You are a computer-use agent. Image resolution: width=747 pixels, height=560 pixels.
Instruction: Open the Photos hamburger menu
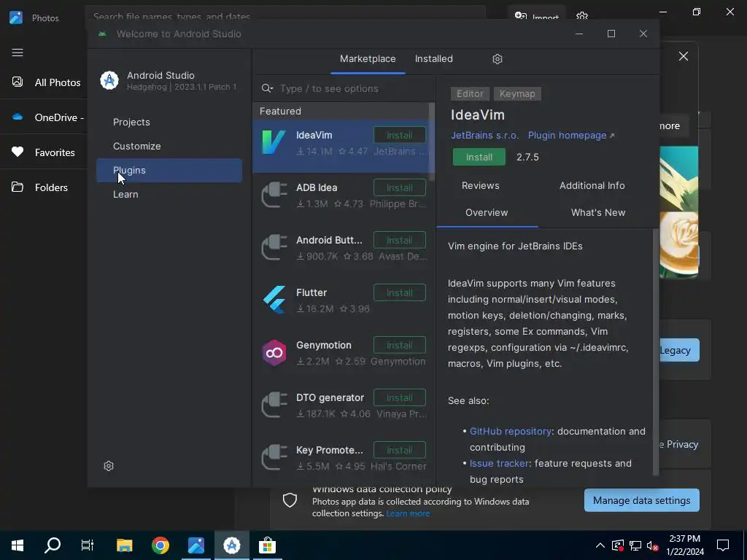point(18,52)
